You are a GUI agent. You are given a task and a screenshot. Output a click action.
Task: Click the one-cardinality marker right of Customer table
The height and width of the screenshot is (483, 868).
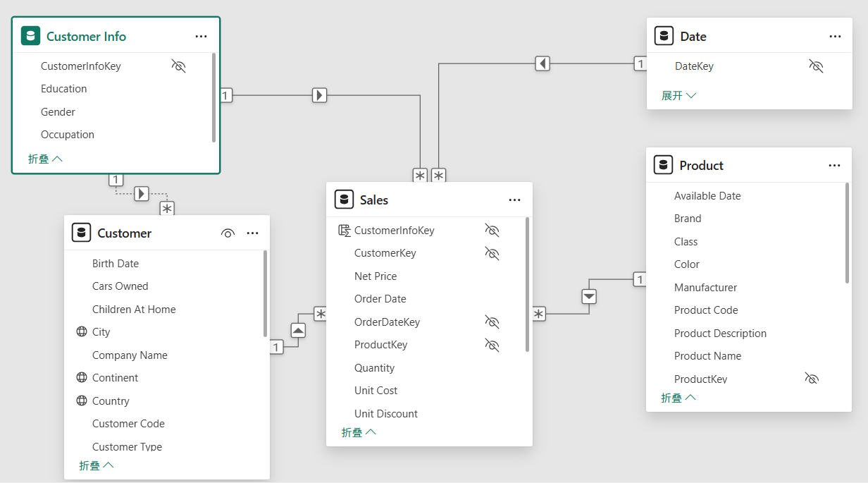tap(276, 346)
